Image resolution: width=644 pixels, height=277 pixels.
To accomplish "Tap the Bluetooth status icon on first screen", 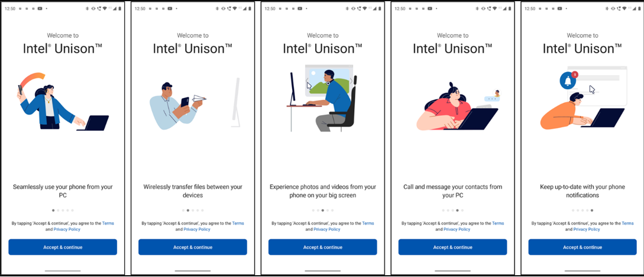I will click(88, 9).
